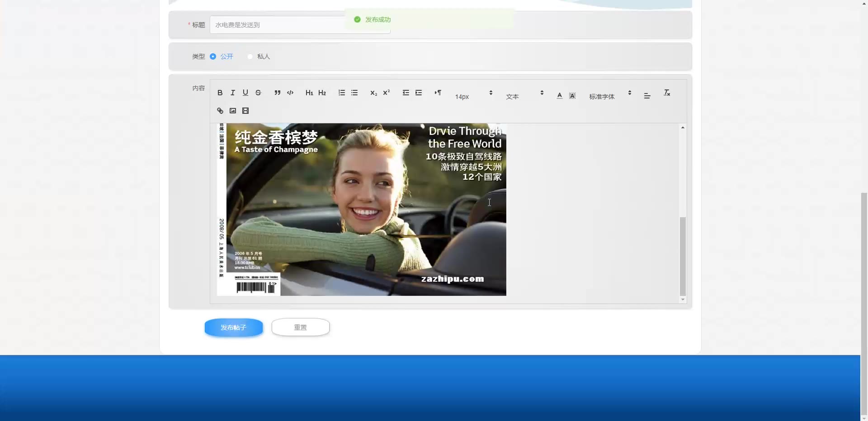Click the 标题 title input field

300,25
